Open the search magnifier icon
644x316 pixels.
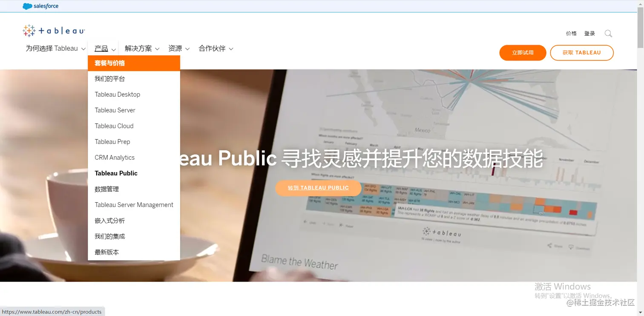(x=608, y=33)
